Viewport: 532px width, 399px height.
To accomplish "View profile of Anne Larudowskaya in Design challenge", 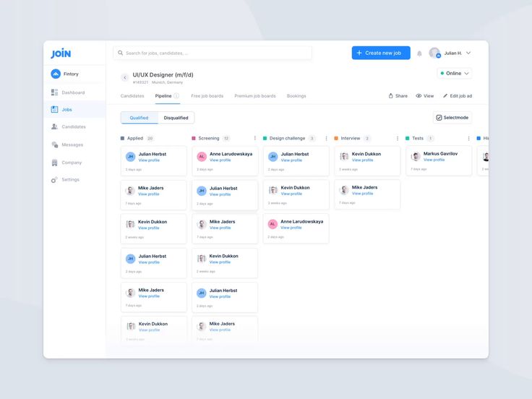I will point(291,228).
